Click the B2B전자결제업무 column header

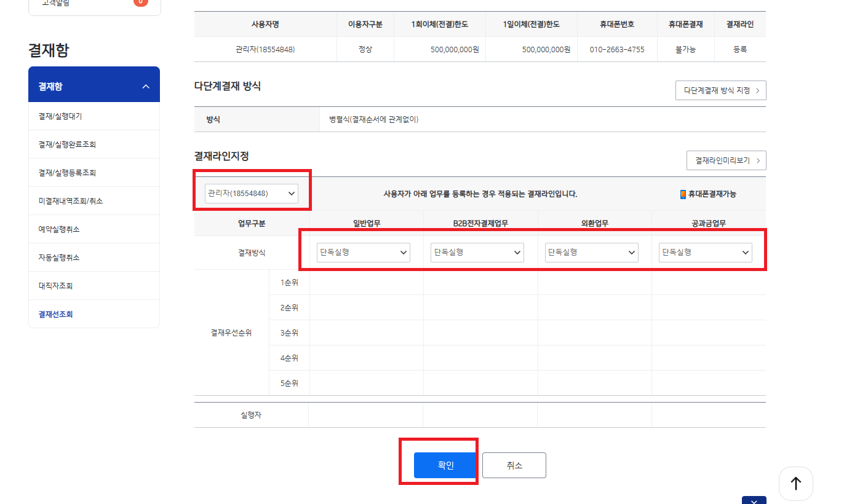480,223
